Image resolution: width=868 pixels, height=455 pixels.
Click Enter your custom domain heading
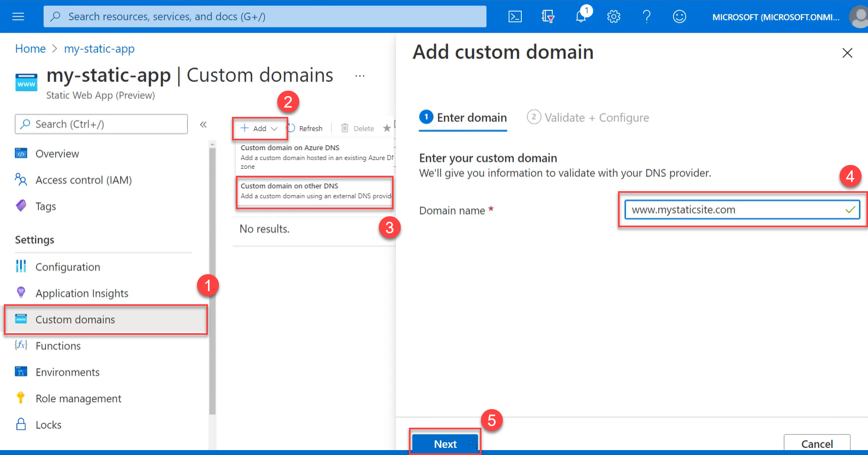coord(488,158)
